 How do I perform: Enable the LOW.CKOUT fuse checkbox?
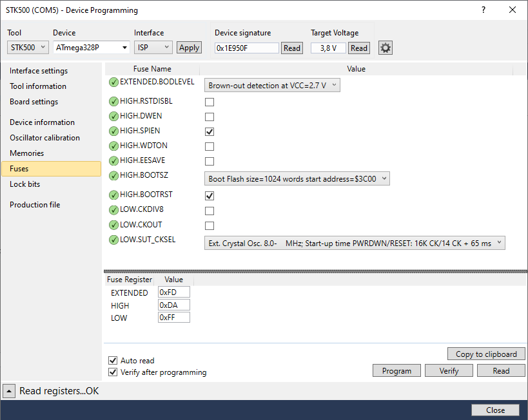(x=210, y=225)
